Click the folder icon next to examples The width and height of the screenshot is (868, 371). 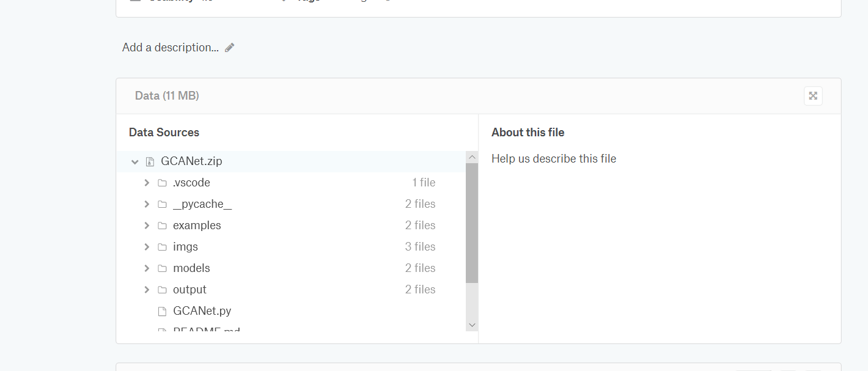[x=162, y=226]
